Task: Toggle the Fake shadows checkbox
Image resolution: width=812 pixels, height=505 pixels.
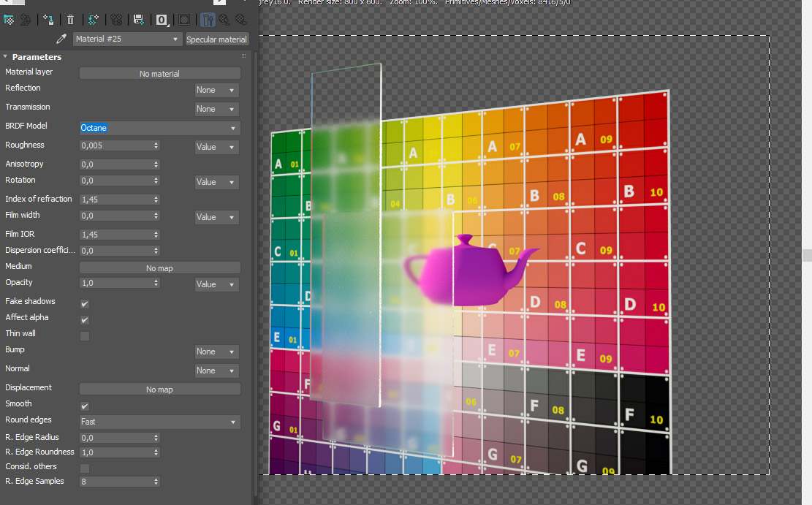Action: point(85,303)
